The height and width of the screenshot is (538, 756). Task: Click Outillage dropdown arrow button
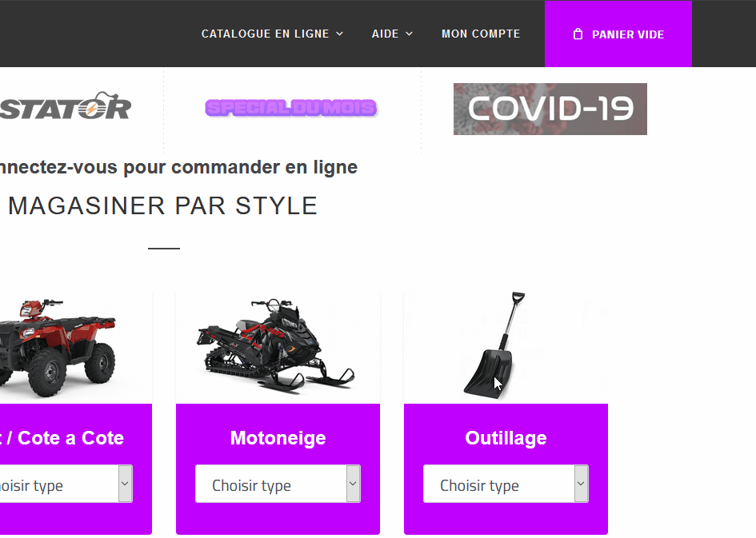(x=581, y=484)
